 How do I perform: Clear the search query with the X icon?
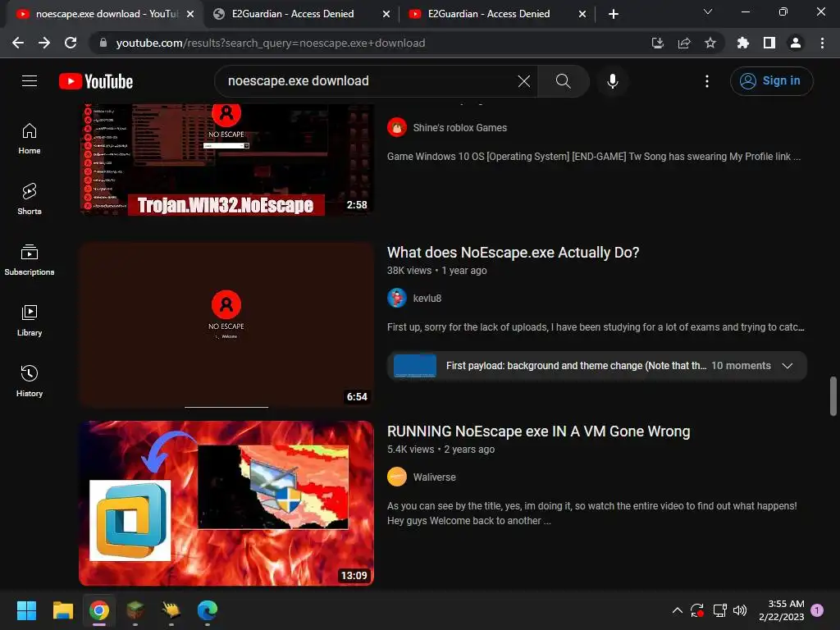[x=524, y=81]
